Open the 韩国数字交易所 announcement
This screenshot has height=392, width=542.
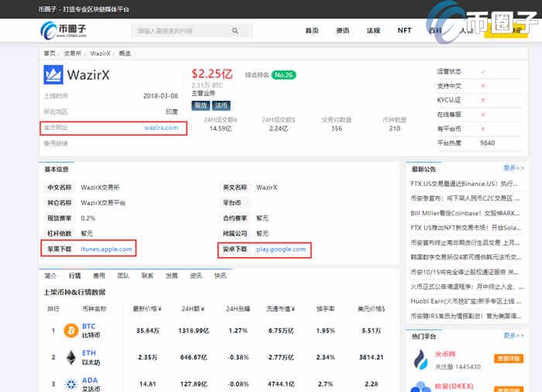coord(465,257)
